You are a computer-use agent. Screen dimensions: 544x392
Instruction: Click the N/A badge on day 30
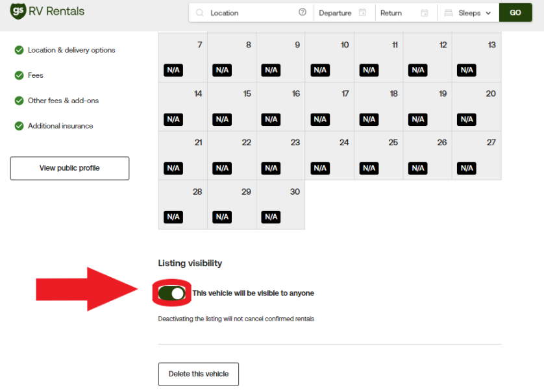coord(271,217)
